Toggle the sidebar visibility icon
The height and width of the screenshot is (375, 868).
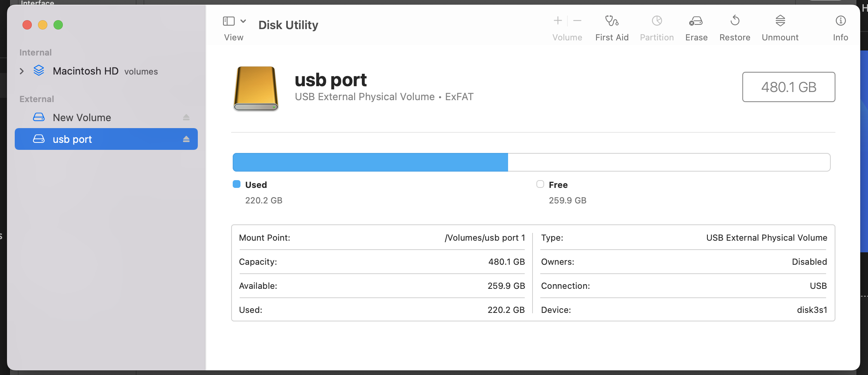pyautogui.click(x=229, y=21)
